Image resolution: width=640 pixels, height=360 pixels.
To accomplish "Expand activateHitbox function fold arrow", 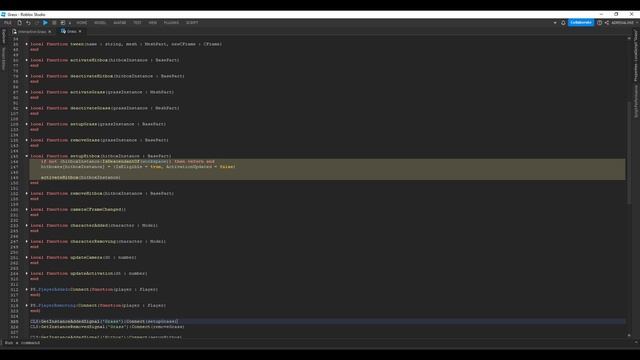I will coord(27,60).
